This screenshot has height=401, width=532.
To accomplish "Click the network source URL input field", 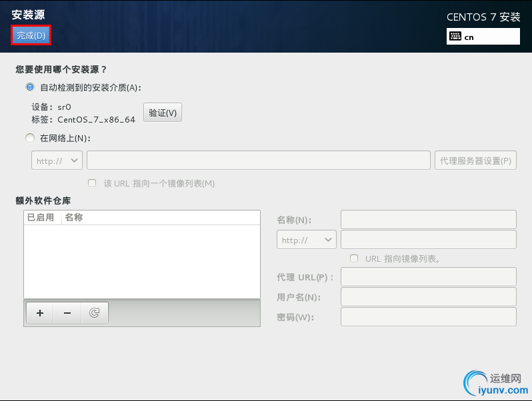I will (259, 161).
